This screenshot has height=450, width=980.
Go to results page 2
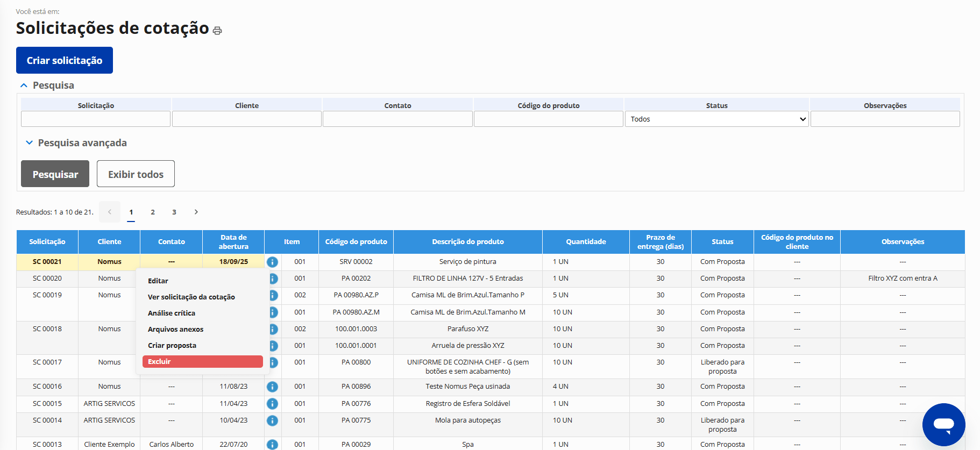153,212
